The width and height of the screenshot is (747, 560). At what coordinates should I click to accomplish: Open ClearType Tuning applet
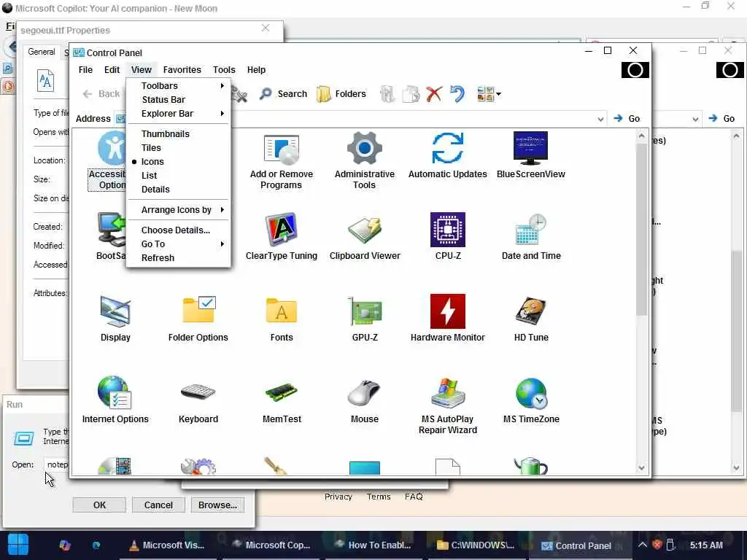pos(281,237)
